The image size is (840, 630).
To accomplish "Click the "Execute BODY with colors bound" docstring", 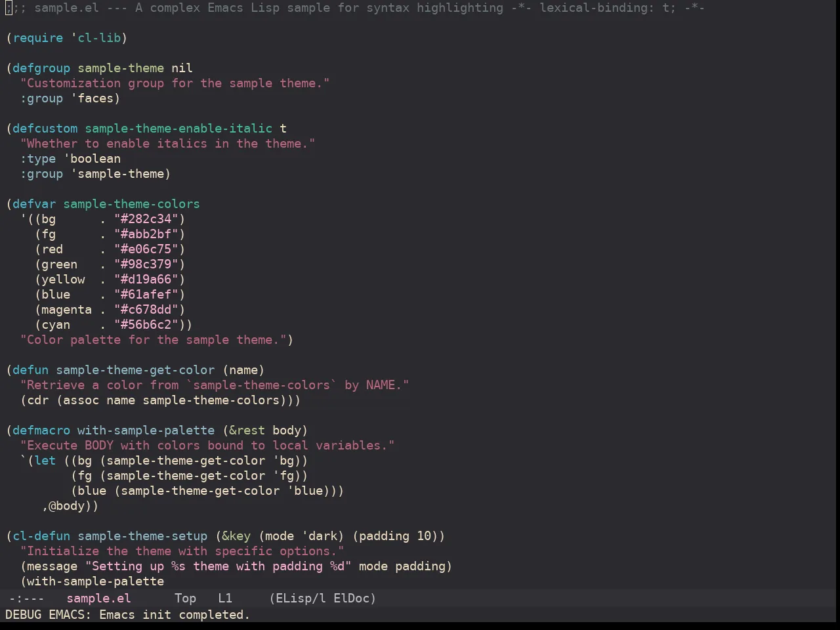I will click(x=207, y=446).
